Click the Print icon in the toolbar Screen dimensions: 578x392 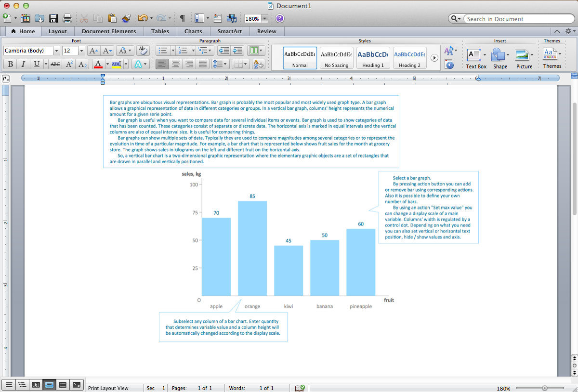pyautogui.click(x=68, y=18)
